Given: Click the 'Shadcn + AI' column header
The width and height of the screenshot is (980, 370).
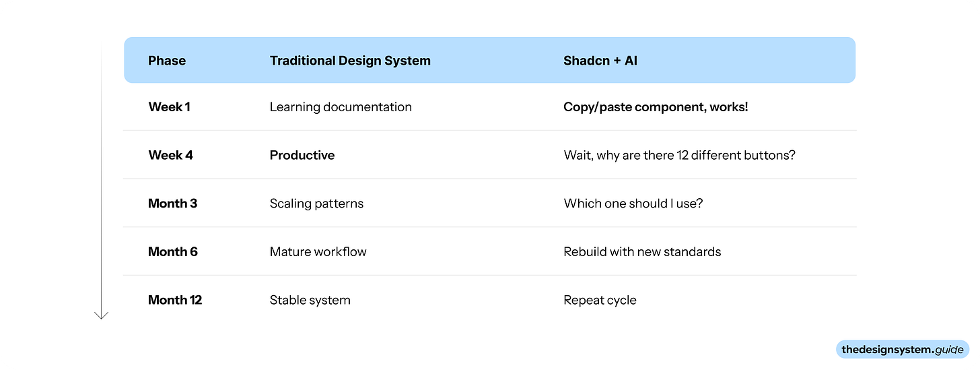Looking at the screenshot, I should pyautogui.click(x=600, y=61).
